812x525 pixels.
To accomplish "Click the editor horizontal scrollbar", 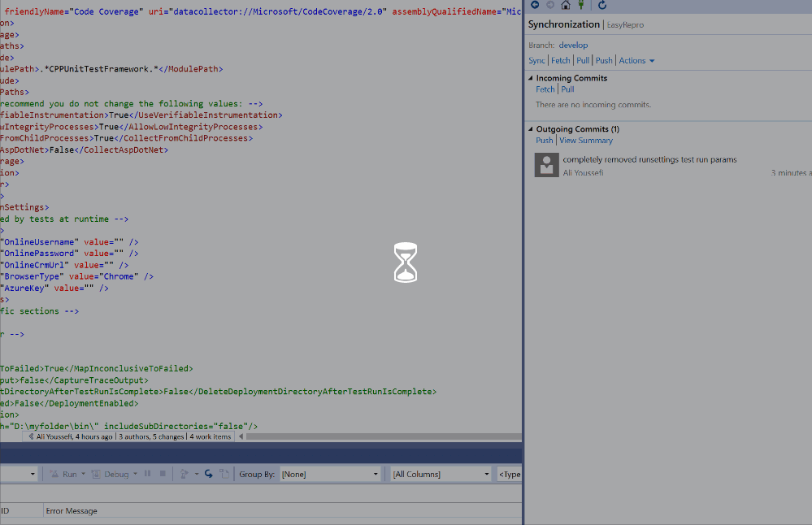I will [x=382, y=437].
